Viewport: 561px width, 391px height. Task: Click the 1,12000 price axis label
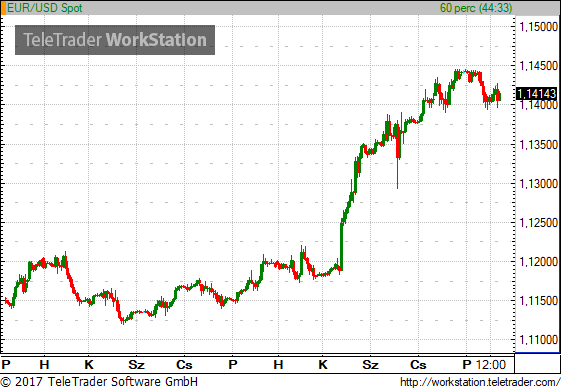point(538,262)
